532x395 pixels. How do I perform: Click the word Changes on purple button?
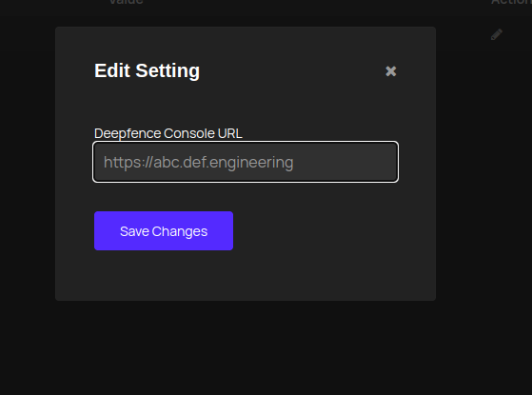(180, 231)
